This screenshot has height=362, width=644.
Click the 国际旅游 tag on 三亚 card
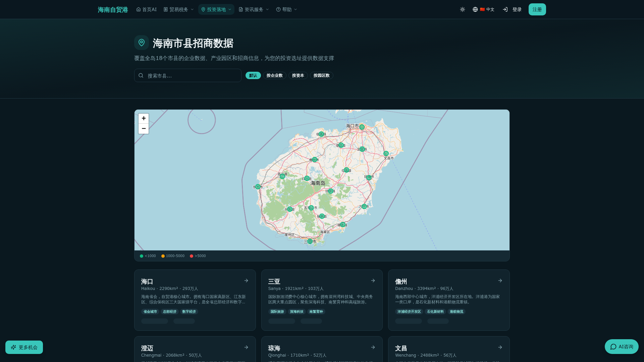click(277, 312)
